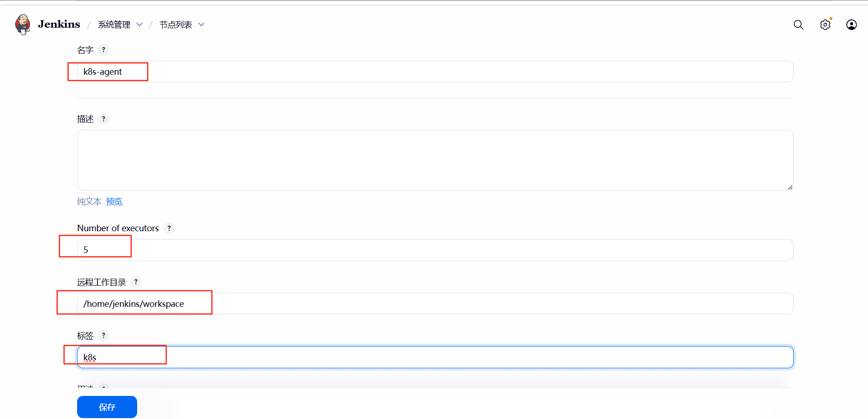Expand the 系统管理 breadcrumb dropdown

point(139,25)
